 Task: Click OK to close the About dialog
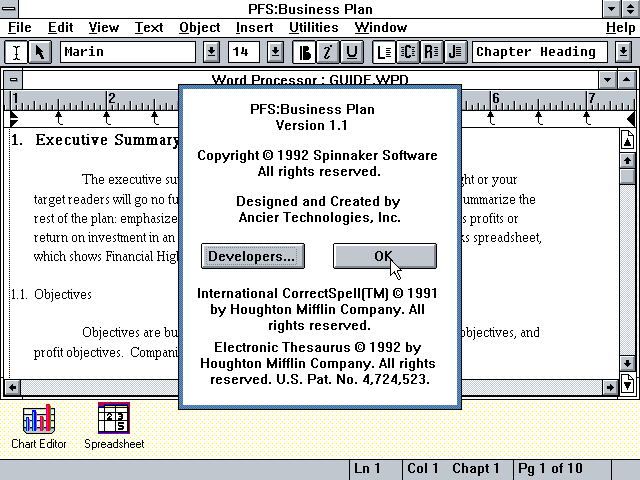click(x=384, y=256)
